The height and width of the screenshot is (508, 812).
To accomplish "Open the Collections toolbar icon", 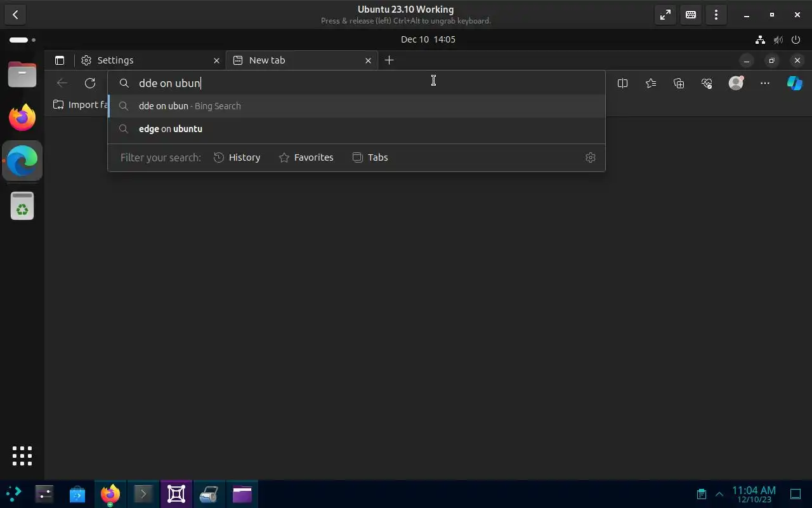I will (x=679, y=83).
